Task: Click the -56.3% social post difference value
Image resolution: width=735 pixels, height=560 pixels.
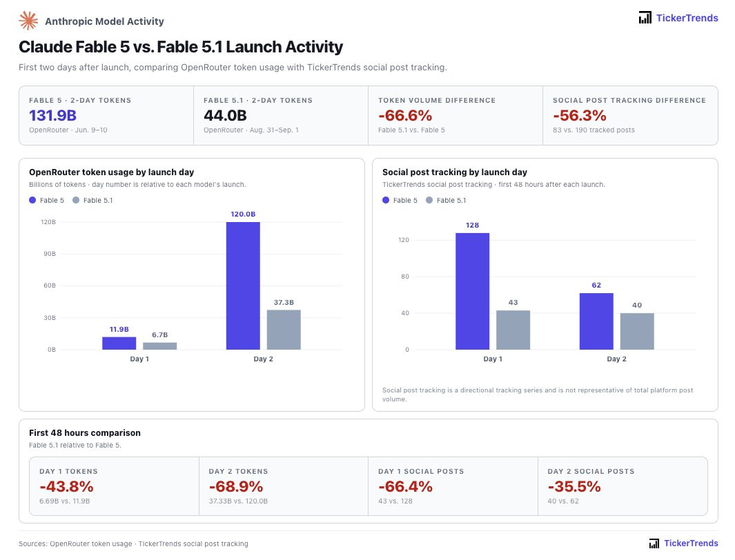Action: pyautogui.click(x=580, y=115)
